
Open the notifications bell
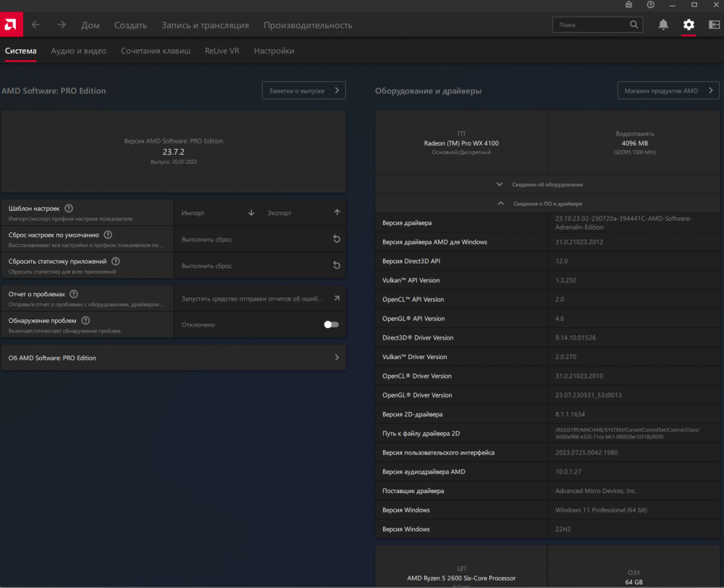pyautogui.click(x=663, y=25)
